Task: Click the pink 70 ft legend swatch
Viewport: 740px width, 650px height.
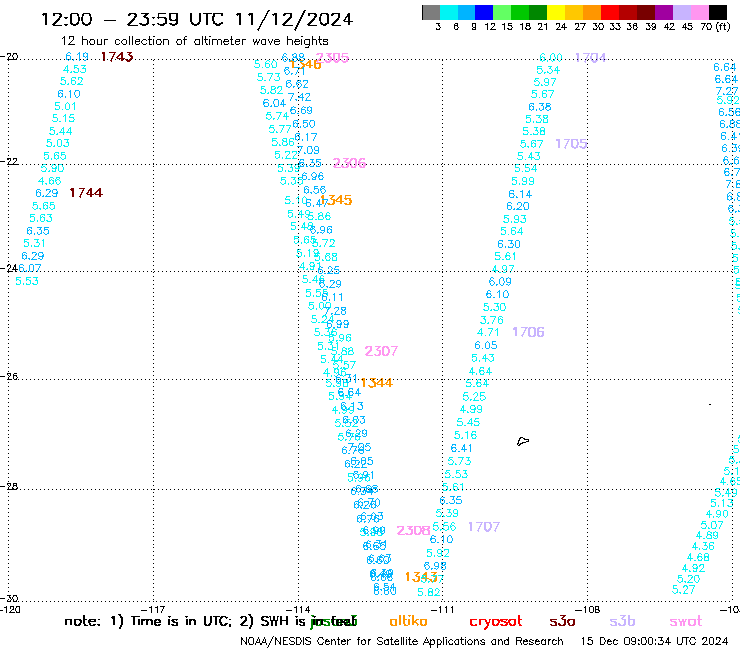Action: (700, 12)
